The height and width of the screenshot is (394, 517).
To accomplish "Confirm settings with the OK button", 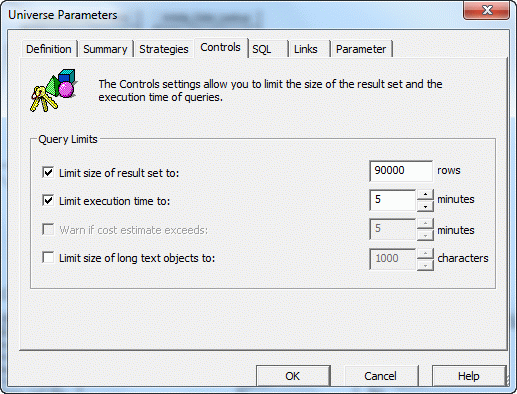I will tap(293, 376).
